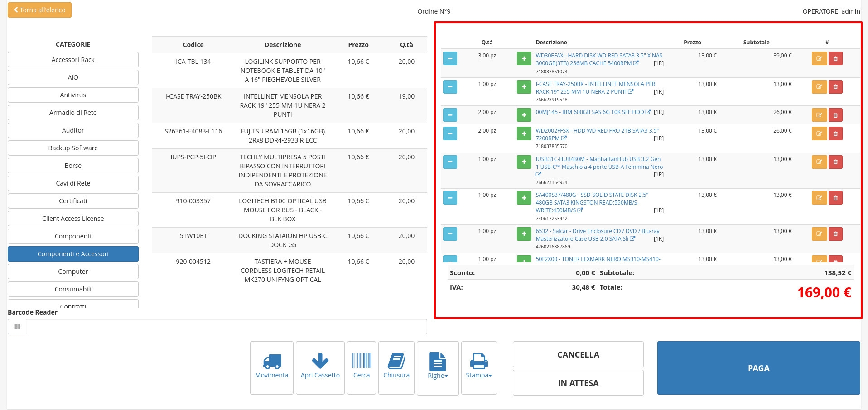Screen dimensions: 868x410
Task: Add one more Kingston SSD 480GB
Action: 524,198
